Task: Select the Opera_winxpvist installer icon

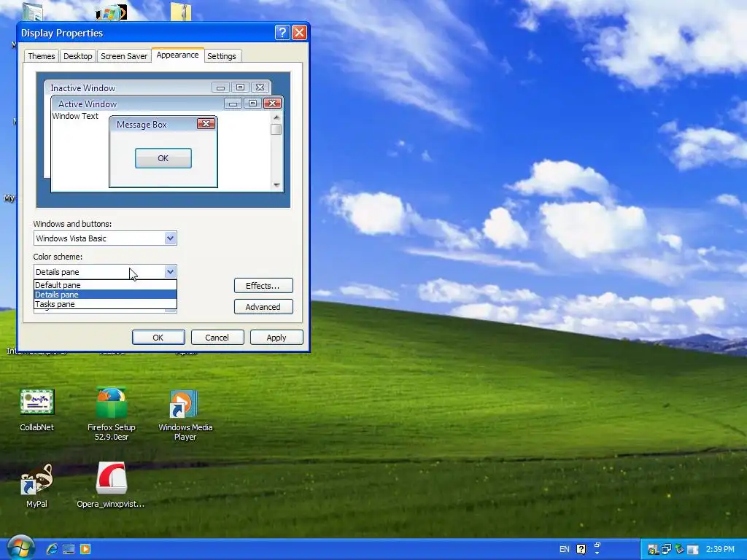Action: (111, 485)
